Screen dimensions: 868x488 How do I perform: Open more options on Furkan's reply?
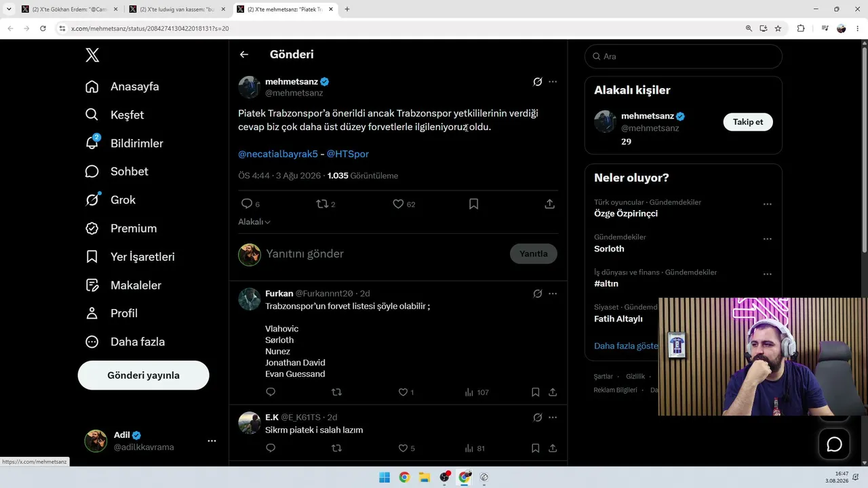553,293
